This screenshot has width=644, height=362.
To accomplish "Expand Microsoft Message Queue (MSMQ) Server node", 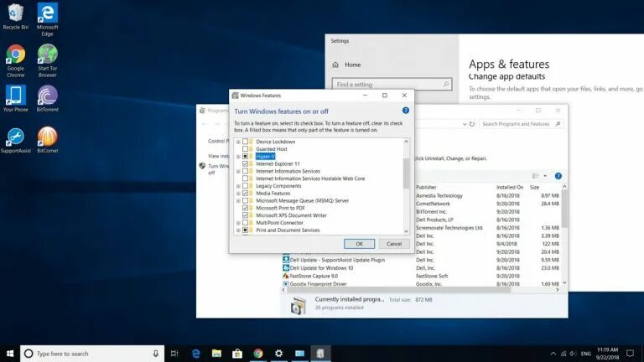I will tap(238, 201).
